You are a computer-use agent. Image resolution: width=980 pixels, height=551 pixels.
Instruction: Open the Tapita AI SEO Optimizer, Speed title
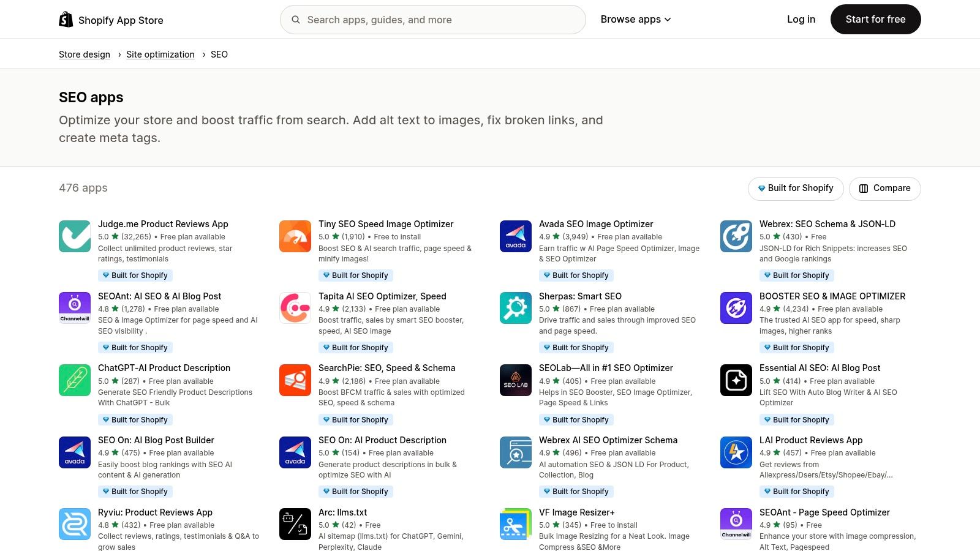382,296
